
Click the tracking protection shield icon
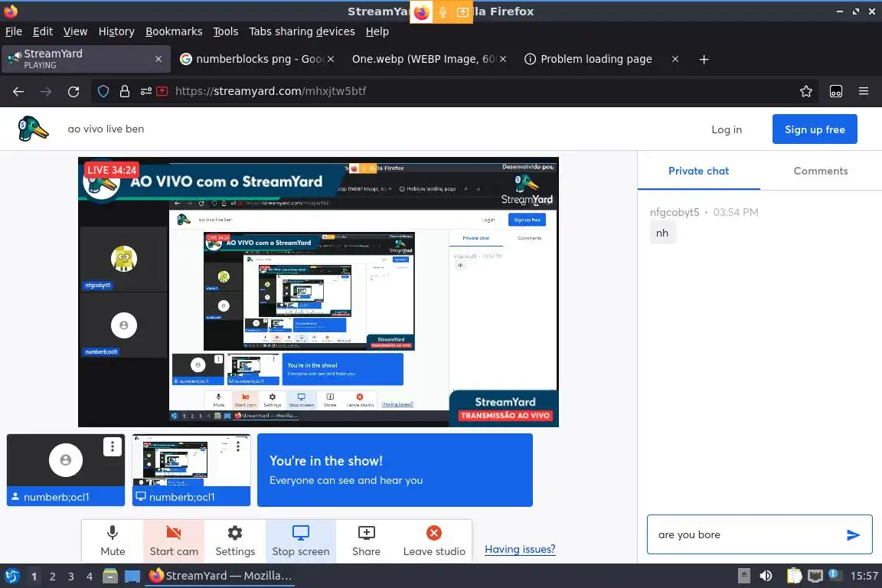click(x=103, y=91)
